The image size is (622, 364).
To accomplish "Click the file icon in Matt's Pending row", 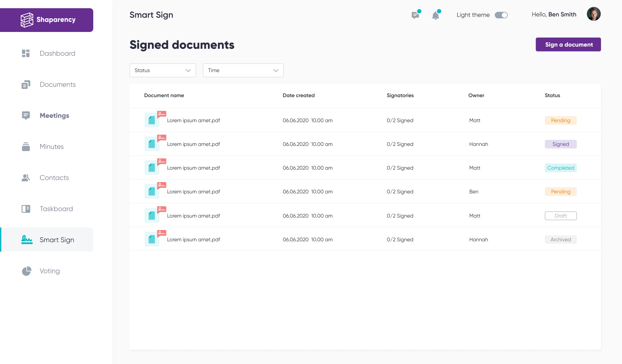I will (152, 120).
